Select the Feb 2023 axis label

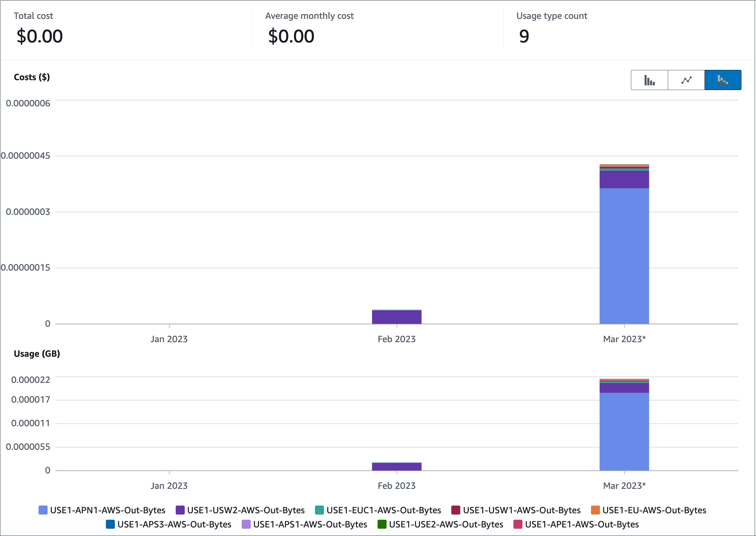pos(396,339)
